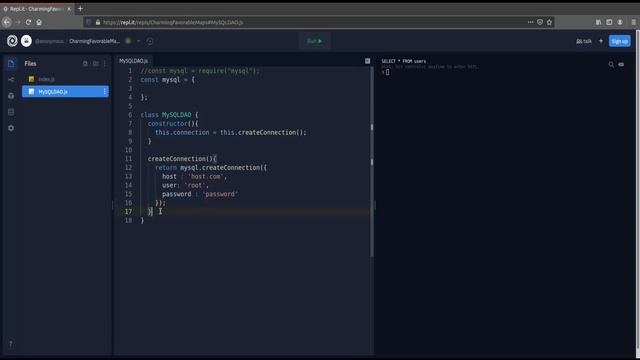Open the settings gear in the sidebar
The image size is (640, 360).
coord(11,128)
